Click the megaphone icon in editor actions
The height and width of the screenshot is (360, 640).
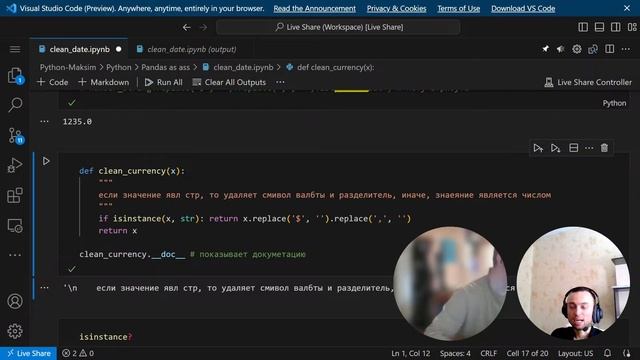tap(561, 49)
